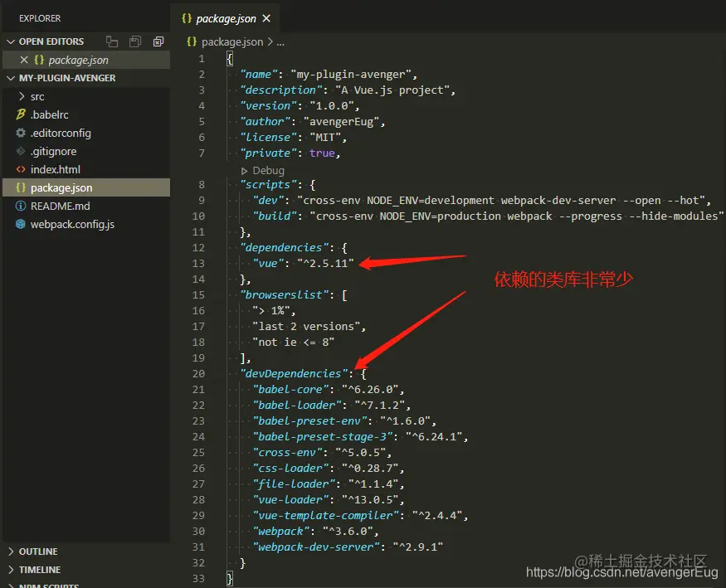Click package.json in the breadcrumb bar
Screen dimensions: 726x588
pos(232,42)
